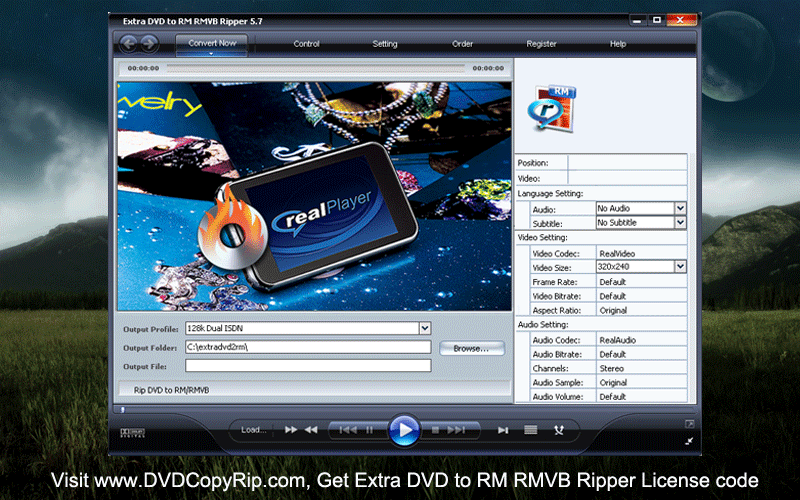This screenshot has width=800, height=500.
Task: Open the Control menu
Action: pyautogui.click(x=306, y=44)
